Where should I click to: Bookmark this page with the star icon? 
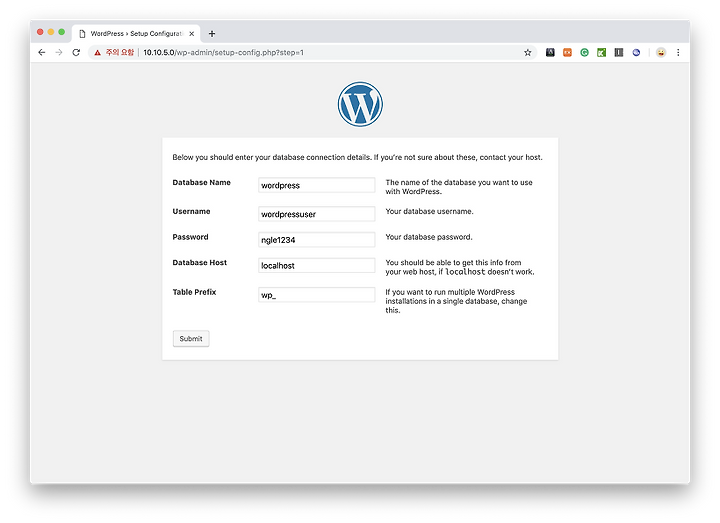[x=528, y=53]
